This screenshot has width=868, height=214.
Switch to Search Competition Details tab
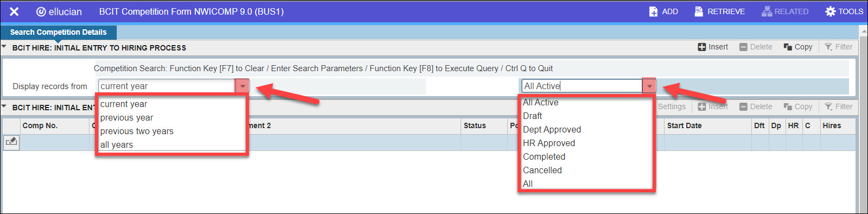coord(58,32)
